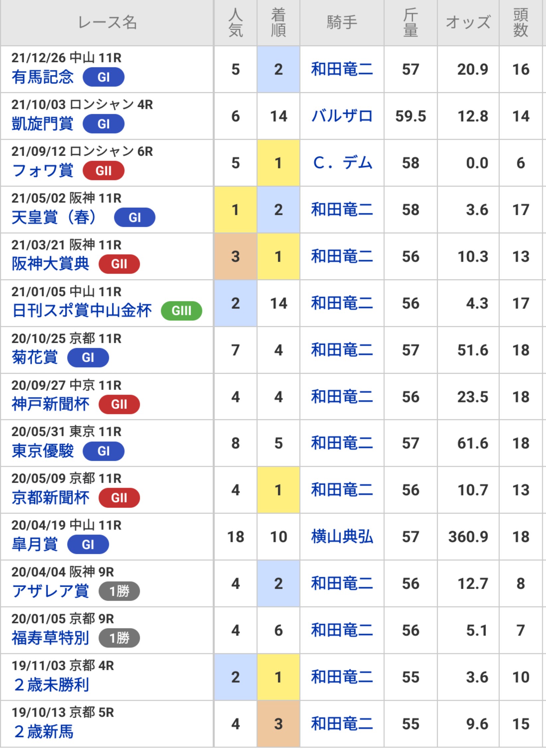Click the オッズ column header
The width and height of the screenshot is (546, 756).
click(x=468, y=23)
